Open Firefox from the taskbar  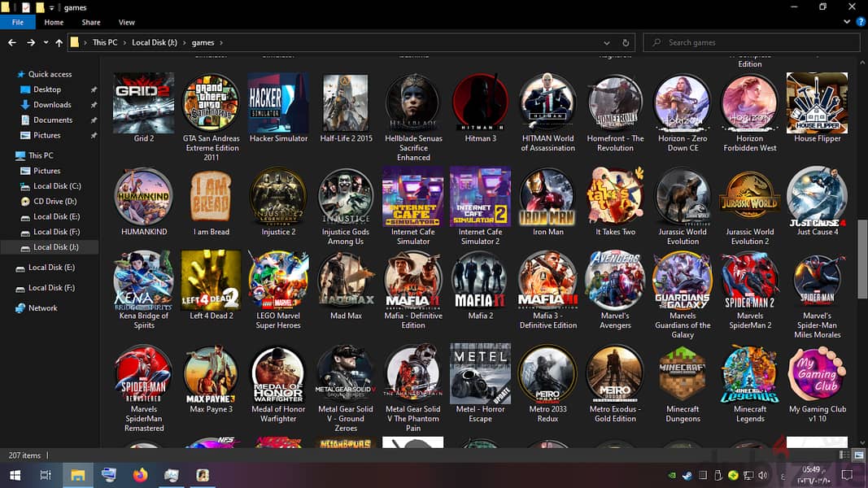(140, 475)
